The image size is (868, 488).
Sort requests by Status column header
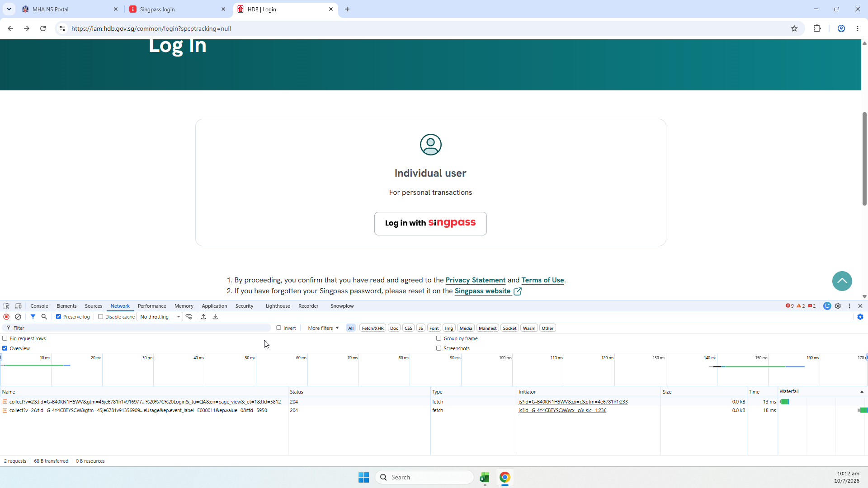359,392
